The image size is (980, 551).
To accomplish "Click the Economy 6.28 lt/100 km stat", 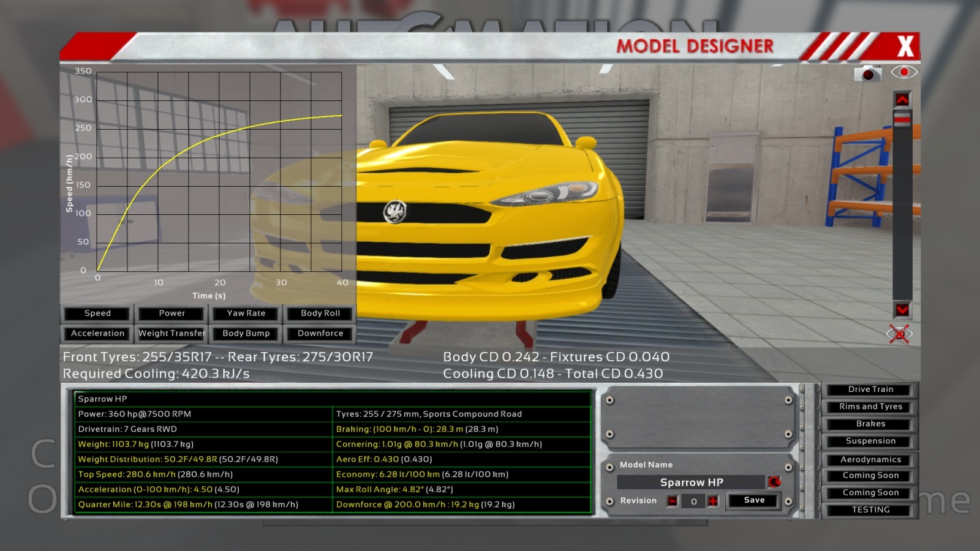I will [x=462, y=474].
